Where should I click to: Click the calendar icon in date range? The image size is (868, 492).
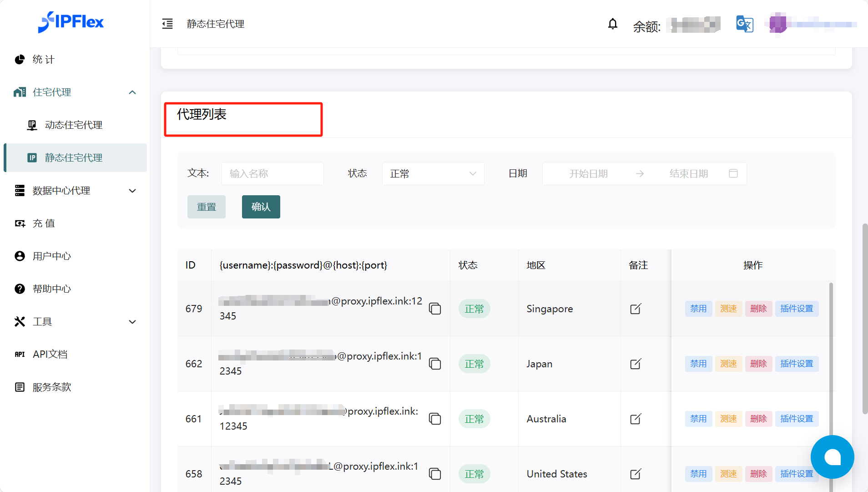click(x=733, y=173)
